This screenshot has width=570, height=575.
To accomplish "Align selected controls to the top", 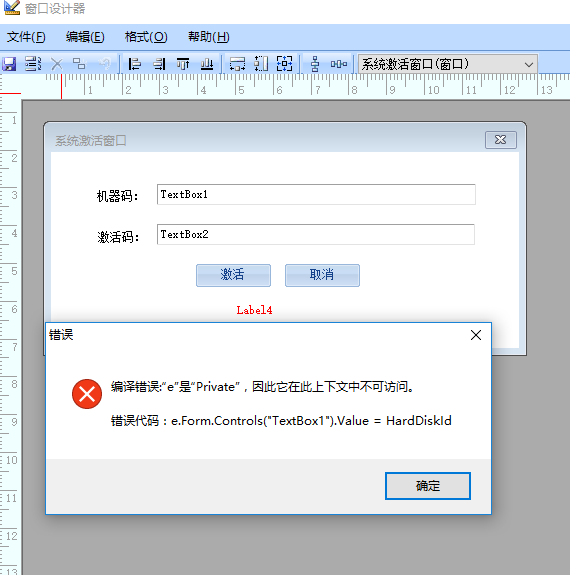I will click(183, 64).
